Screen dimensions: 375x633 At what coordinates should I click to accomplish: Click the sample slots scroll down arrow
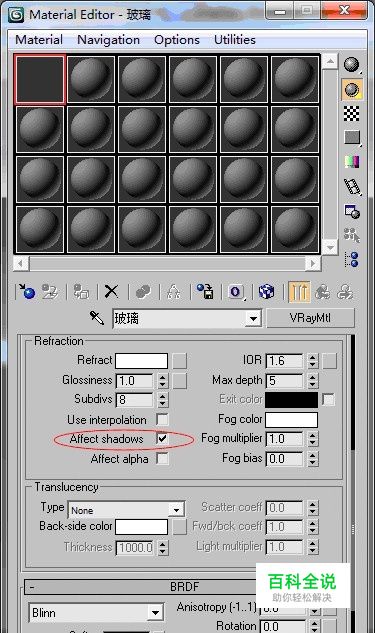(x=330, y=247)
